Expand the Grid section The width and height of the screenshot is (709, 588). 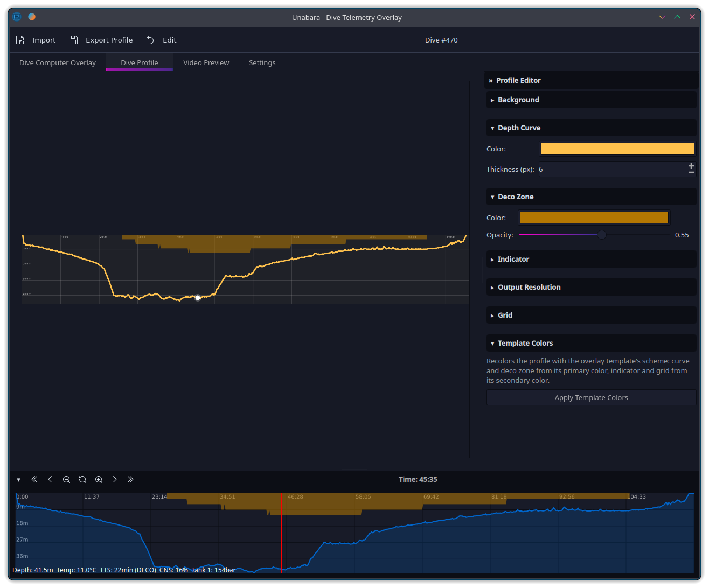pos(592,315)
